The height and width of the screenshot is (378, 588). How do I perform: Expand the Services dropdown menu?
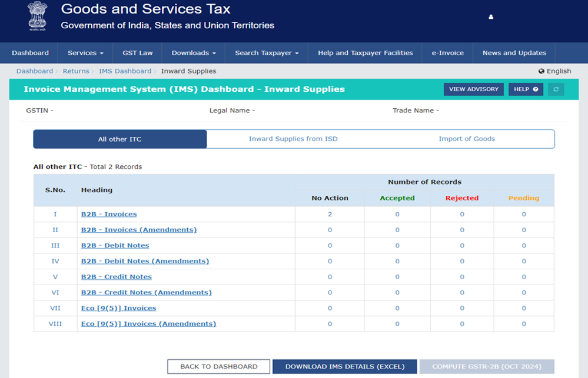(85, 53)
